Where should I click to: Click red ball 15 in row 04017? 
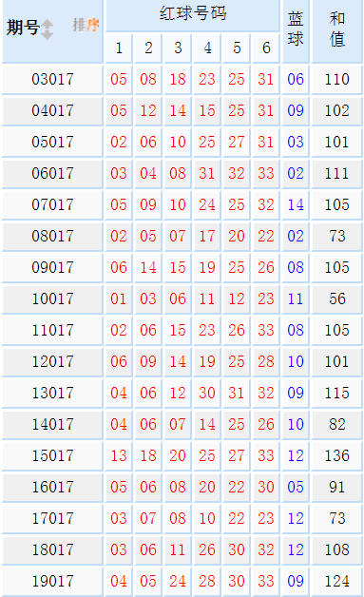click(207, 111)
